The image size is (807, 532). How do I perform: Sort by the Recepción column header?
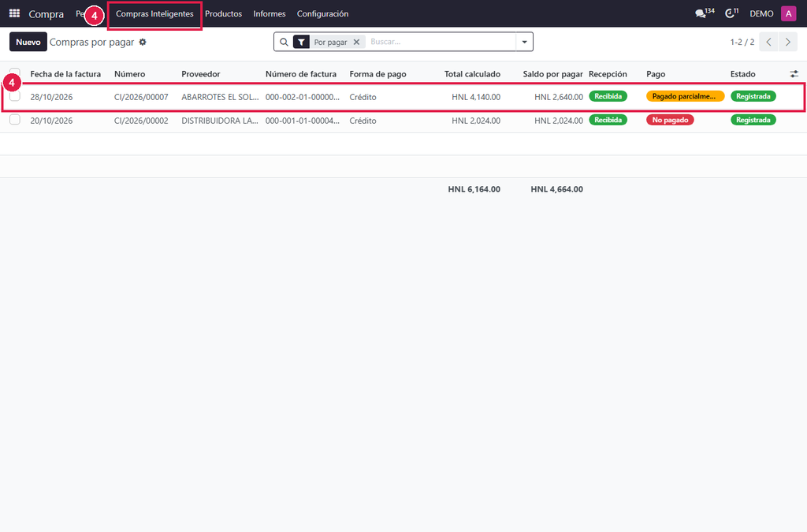click(x=608, y=74)
